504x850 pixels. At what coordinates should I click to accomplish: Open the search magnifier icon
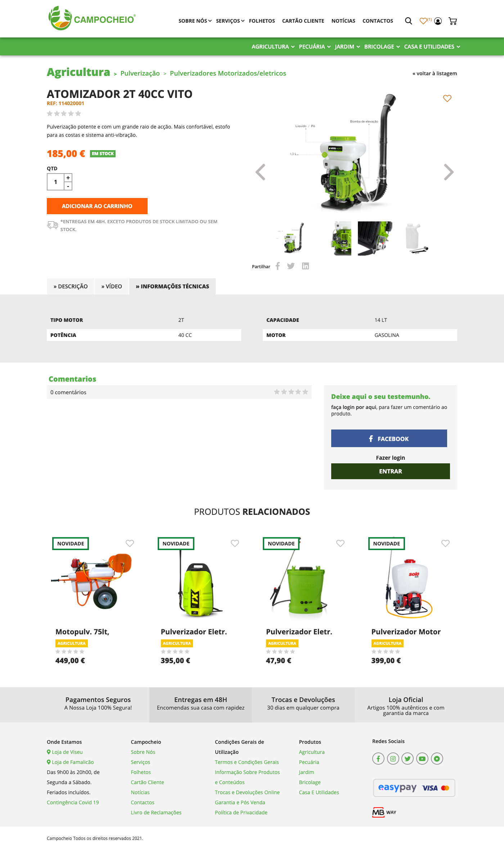click(408, 21)
